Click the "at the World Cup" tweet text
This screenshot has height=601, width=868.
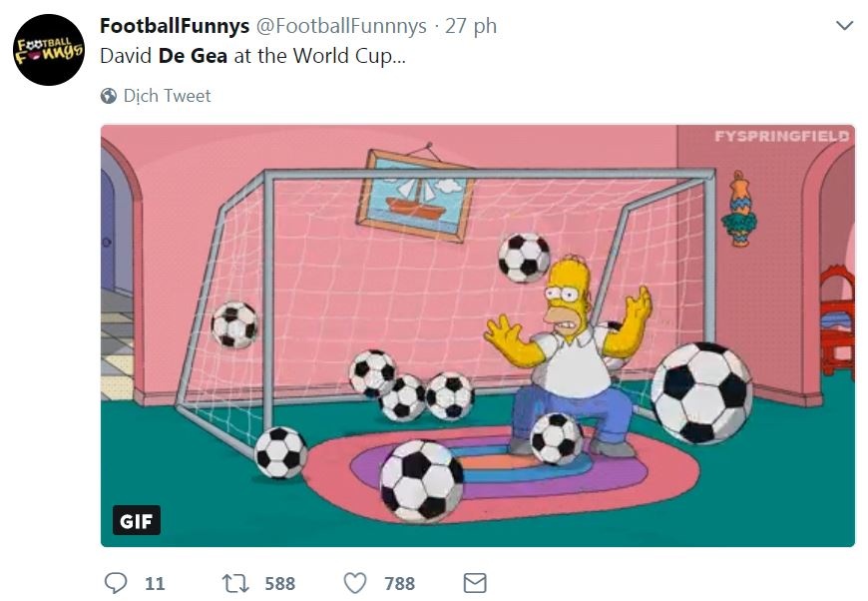[319, 56]
